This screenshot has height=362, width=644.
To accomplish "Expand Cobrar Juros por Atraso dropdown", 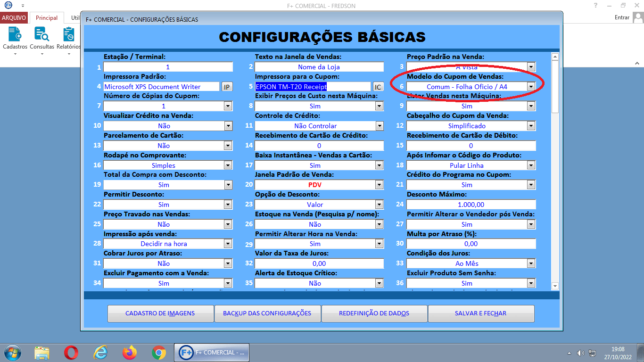I will [228, 263].
